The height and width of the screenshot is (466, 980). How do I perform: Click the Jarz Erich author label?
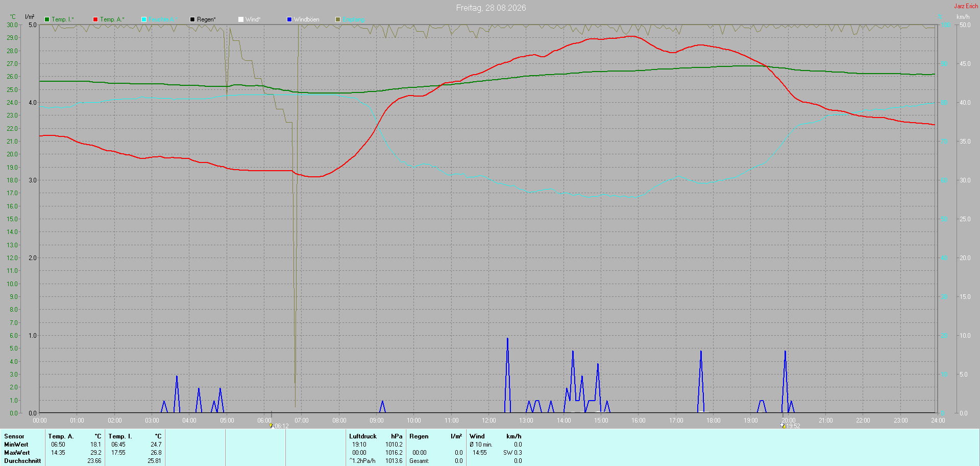click(966, 6)
